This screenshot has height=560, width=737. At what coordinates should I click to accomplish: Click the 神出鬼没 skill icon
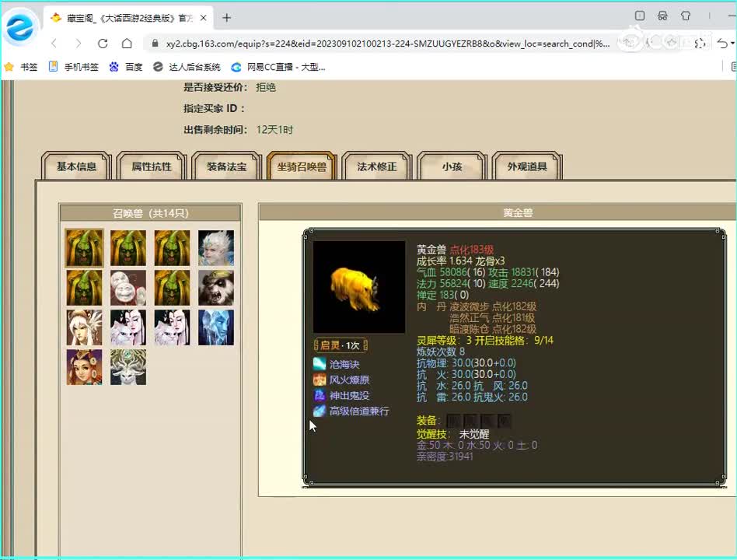pyautogui.click(x=320, y=395)
